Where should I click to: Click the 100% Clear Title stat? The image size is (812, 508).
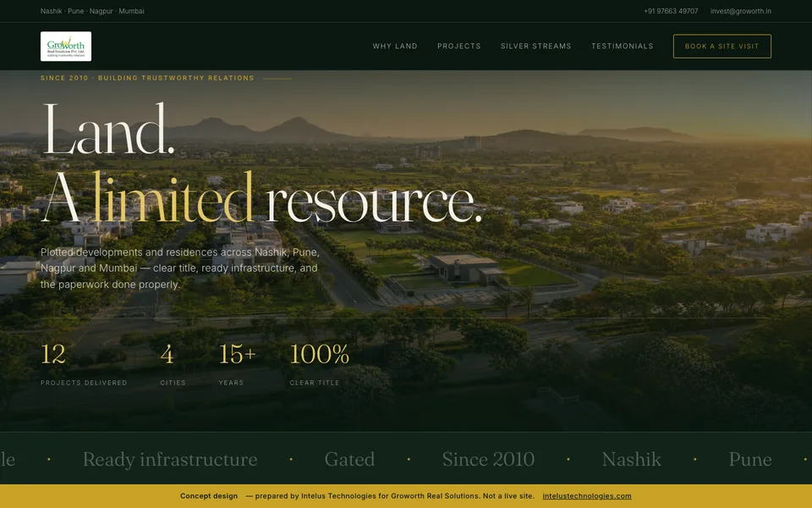(320, 364)
